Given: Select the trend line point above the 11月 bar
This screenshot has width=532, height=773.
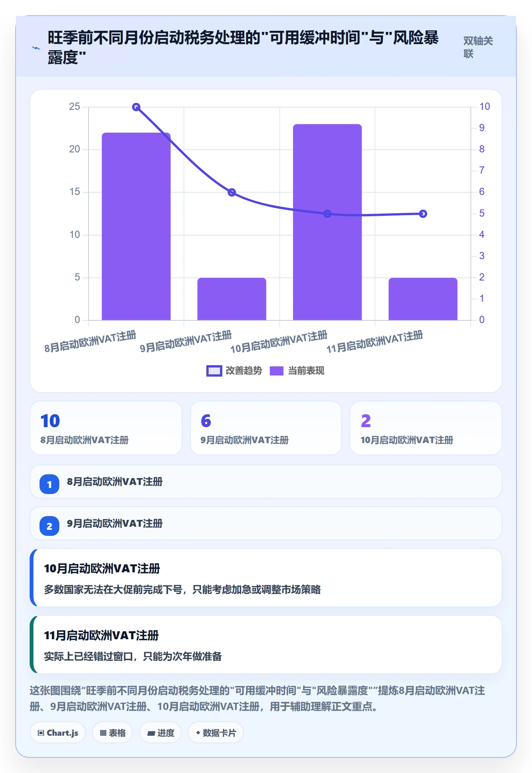Looking at the screenshot, I should coord(423,214).
